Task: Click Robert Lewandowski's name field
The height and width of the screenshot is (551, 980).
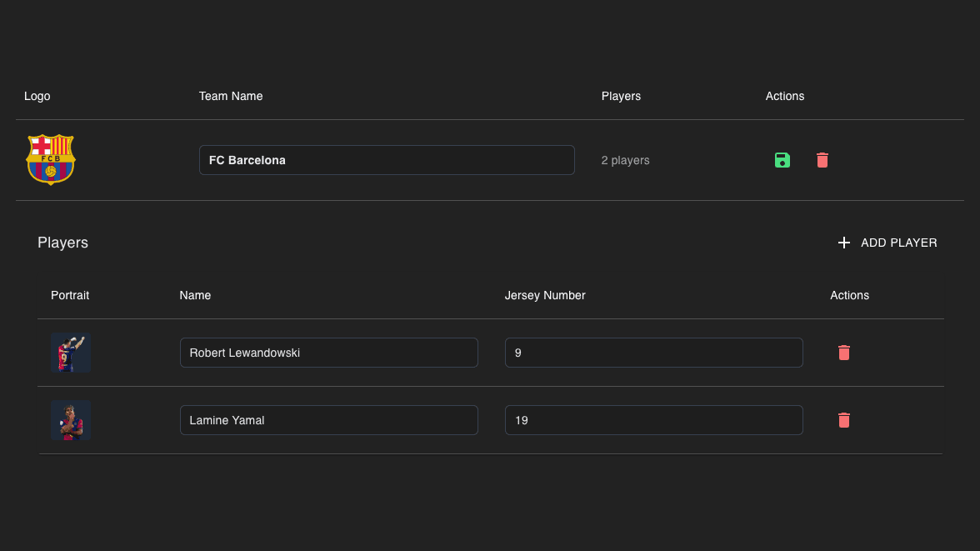Action: 328,353
